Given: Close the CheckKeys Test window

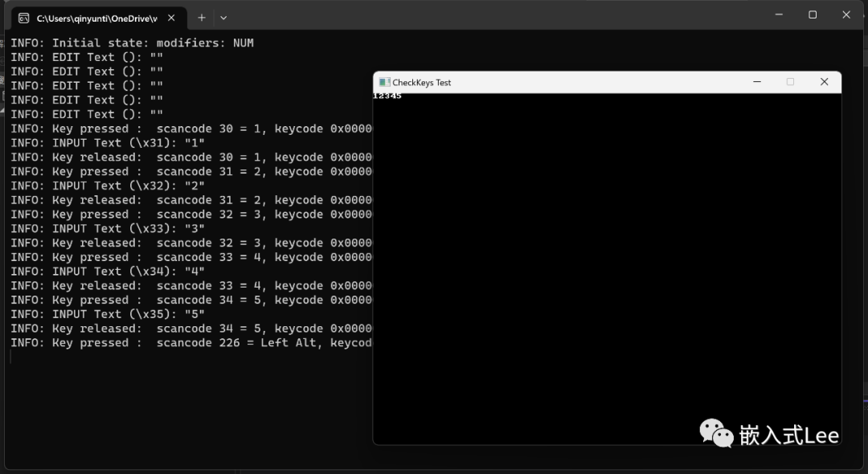Looking at the screenshot, I should point(824,82).
